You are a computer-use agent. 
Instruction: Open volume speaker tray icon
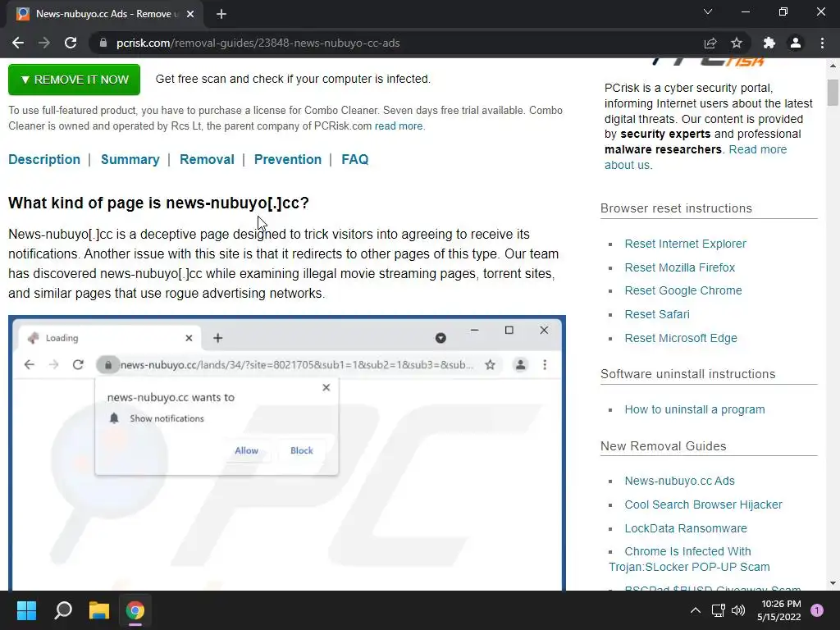[x=738, y=610]
